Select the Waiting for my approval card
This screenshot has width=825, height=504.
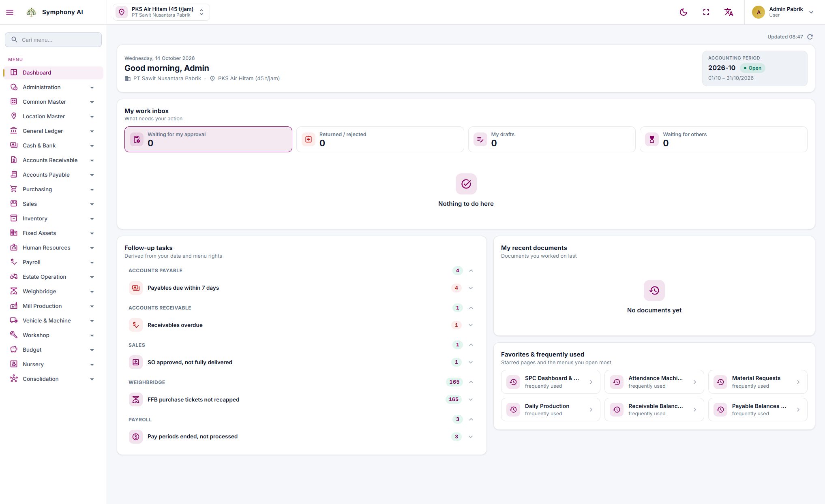pos(208,139)
